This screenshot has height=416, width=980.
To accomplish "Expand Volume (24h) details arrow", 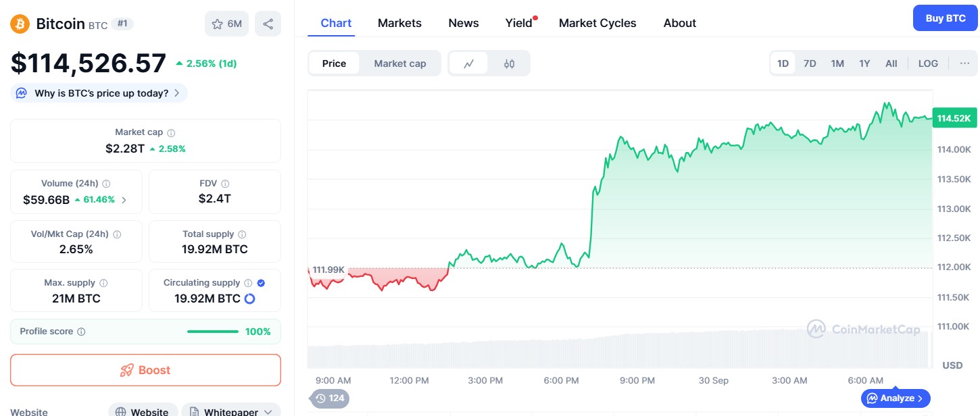I will coord(124,200).
